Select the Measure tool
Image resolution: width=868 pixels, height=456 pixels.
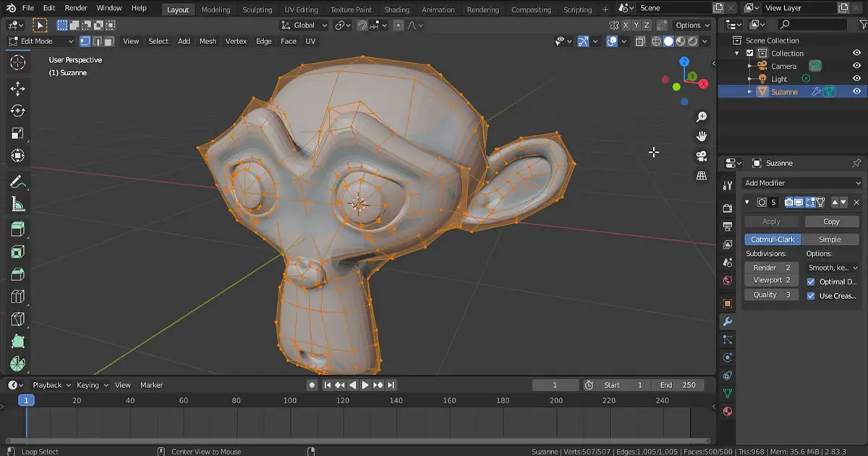(17, 204)
